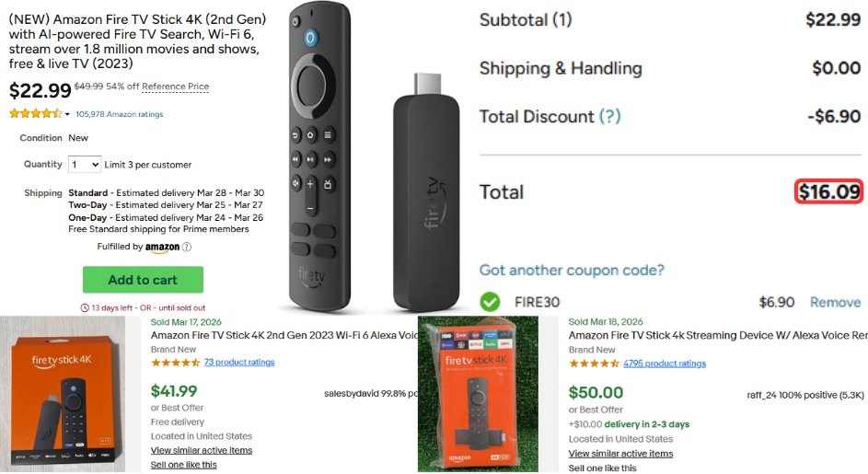Click the green FIRE30 coupon checkmark icon

[490, 302]
